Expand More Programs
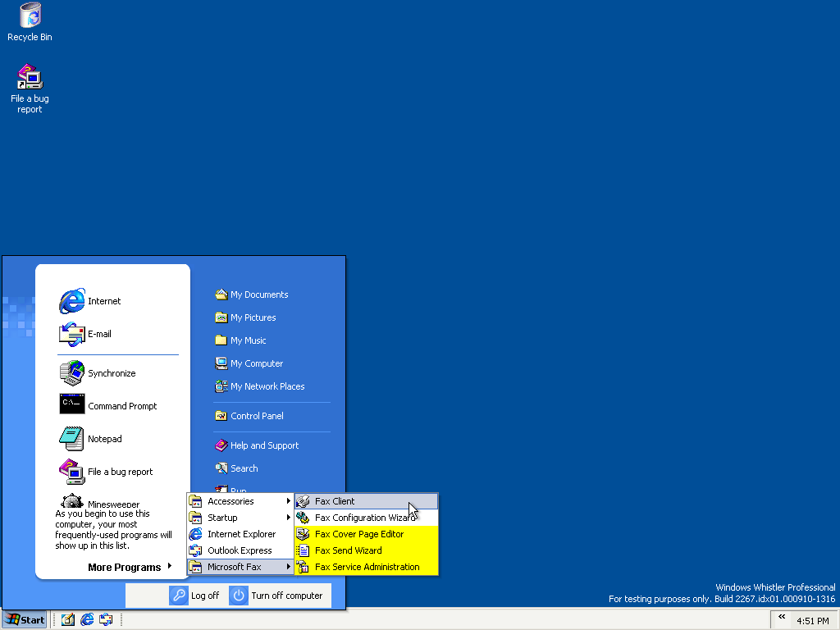 130,568
